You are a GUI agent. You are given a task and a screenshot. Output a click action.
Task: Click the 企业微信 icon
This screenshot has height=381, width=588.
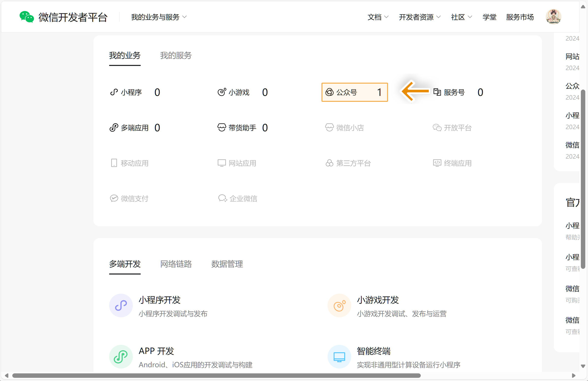pos(222,198)
